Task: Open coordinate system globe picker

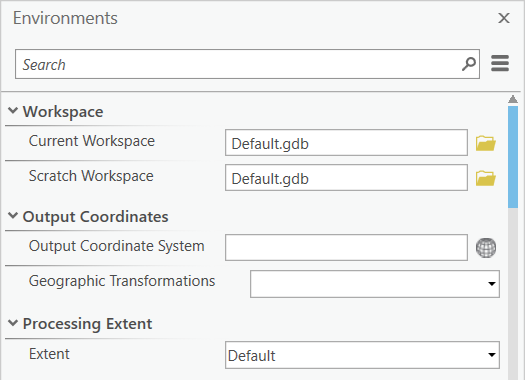Action: click(486, 248)
